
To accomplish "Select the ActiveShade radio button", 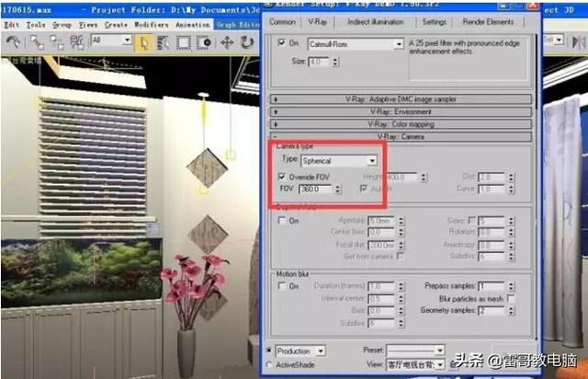I will 269,364.
